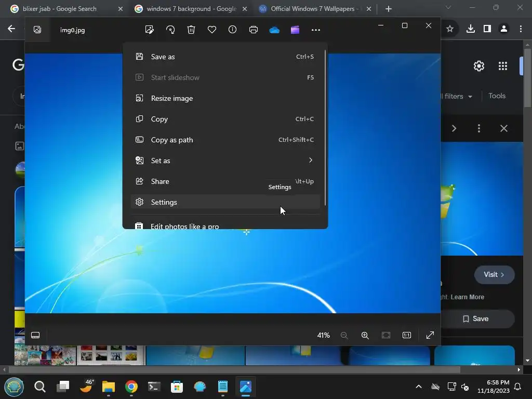Show hidden system tray icons chevron
The width and height of the screenshot is (532, 399).
point(419,387)
